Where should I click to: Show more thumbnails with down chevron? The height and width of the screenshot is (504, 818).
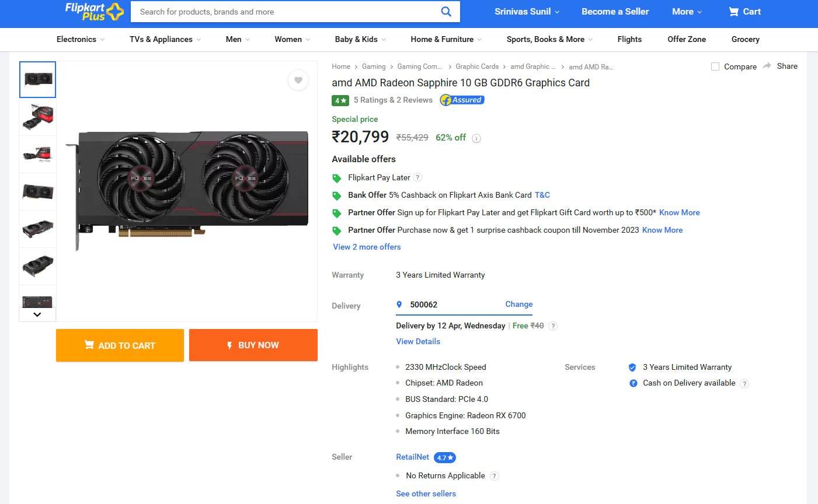point(37,314)
